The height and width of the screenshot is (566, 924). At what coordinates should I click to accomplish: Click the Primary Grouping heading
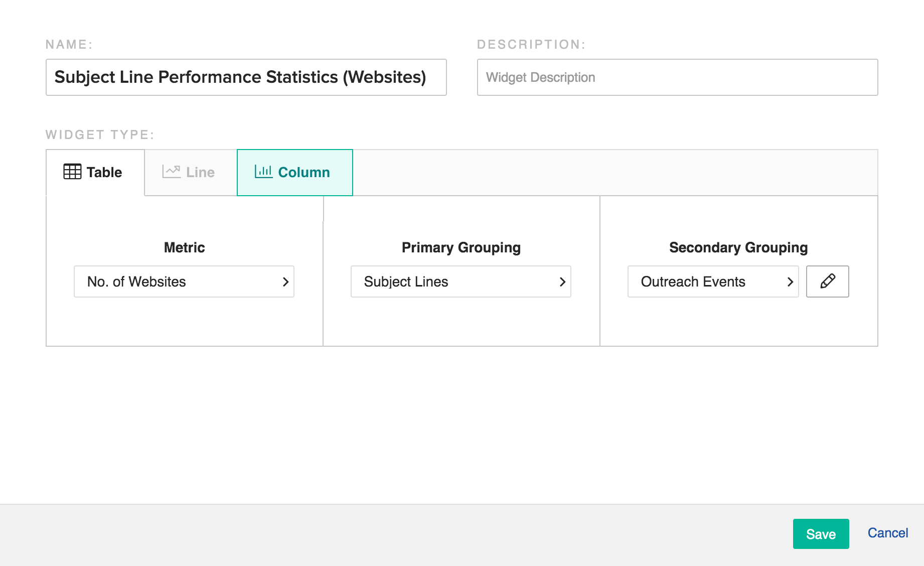(x=461, y=247)
